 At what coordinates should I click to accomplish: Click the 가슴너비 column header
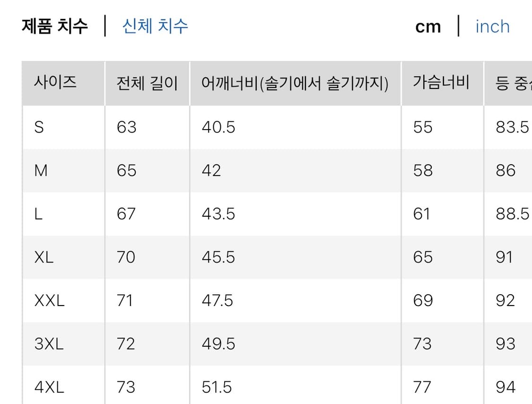(x=441, y=83)
